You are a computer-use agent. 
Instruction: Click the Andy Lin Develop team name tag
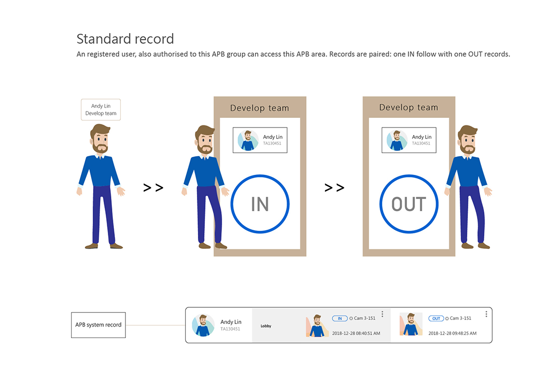[101, 110]
